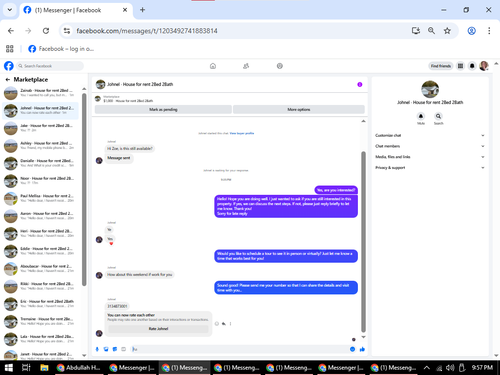This screenshot has height=375, width=500.
Task: Open the notifications bell in Facebook header
Action: (472, 66)
